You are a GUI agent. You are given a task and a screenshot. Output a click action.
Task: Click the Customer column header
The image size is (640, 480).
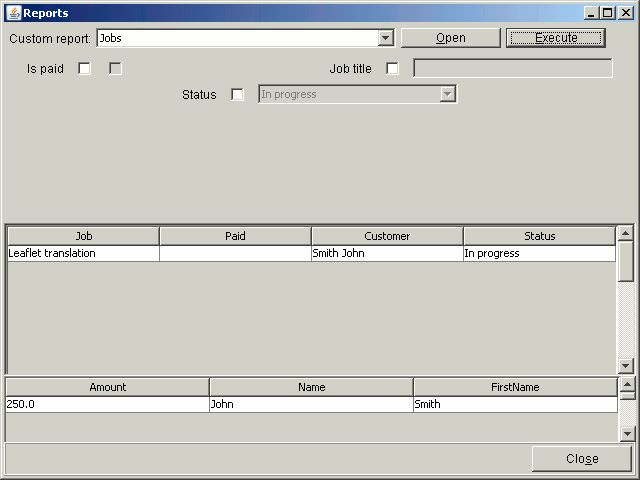pos(387,236)
